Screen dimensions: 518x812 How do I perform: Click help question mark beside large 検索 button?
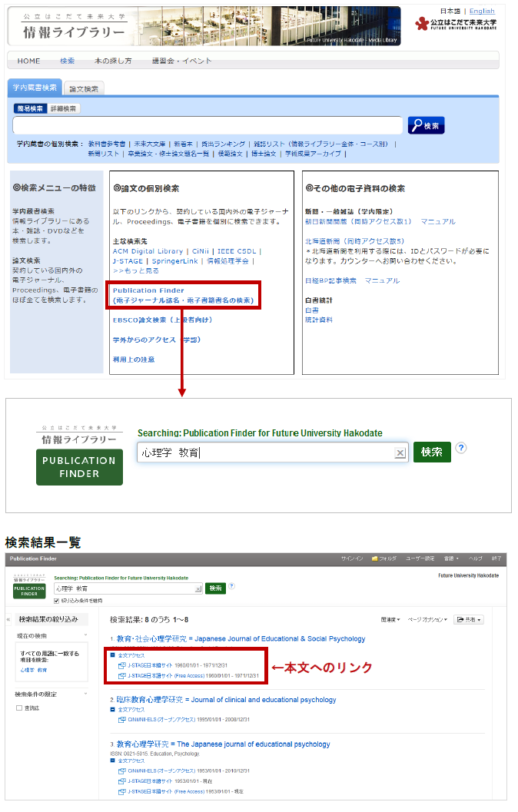point(461,448)
